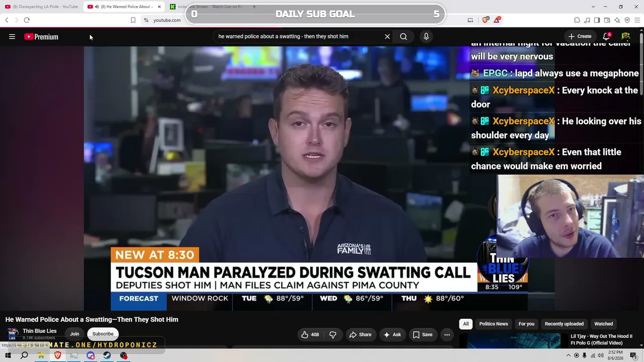
Task: Open the Thin Blue Lies channel avatar
Action: coord(13,333)
